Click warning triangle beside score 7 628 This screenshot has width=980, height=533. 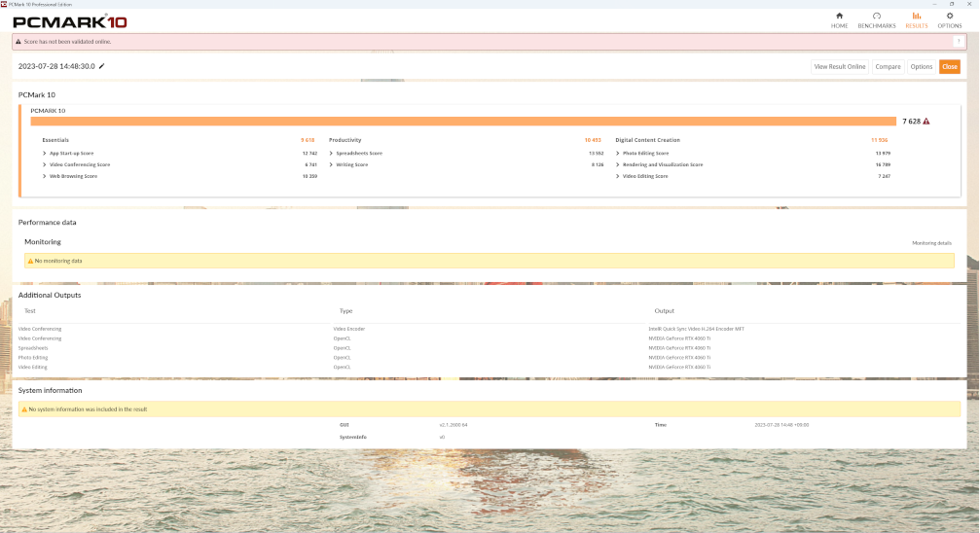tap(926, 122)
